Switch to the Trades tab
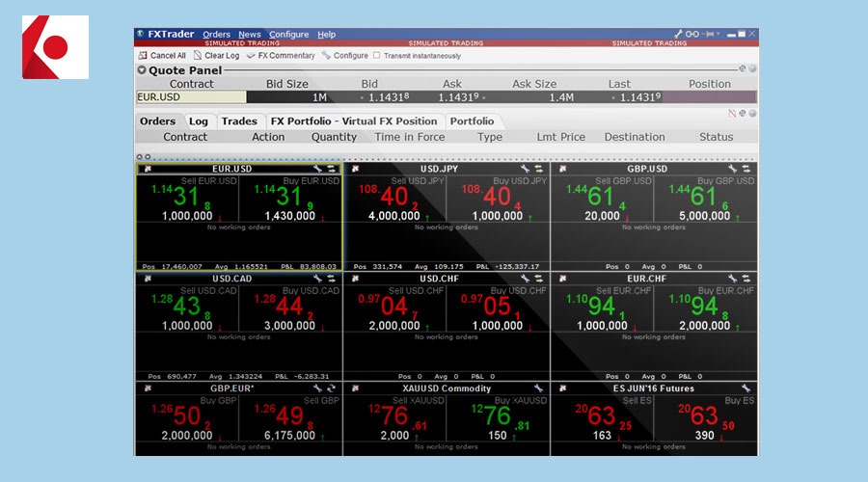Viewport: 868px width, 482px height. (x=239, y=121)
